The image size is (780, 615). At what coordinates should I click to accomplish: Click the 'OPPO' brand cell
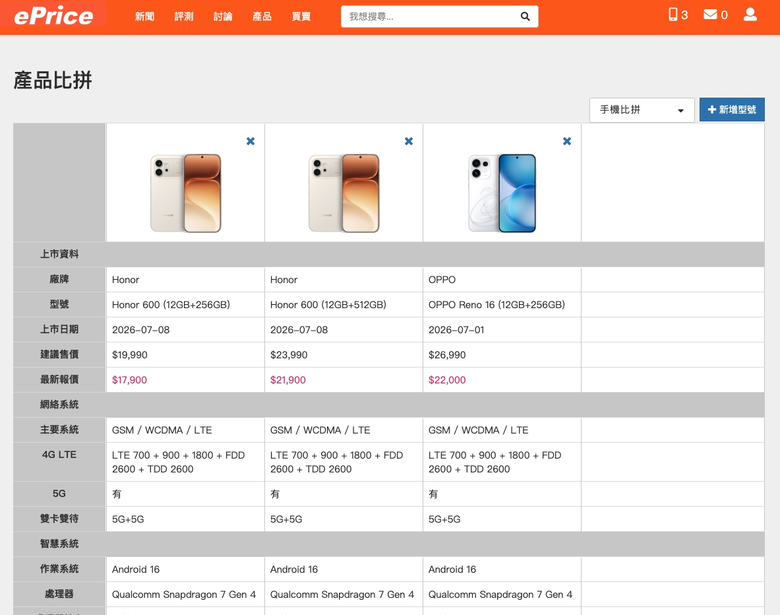click(x=502, y=280)
